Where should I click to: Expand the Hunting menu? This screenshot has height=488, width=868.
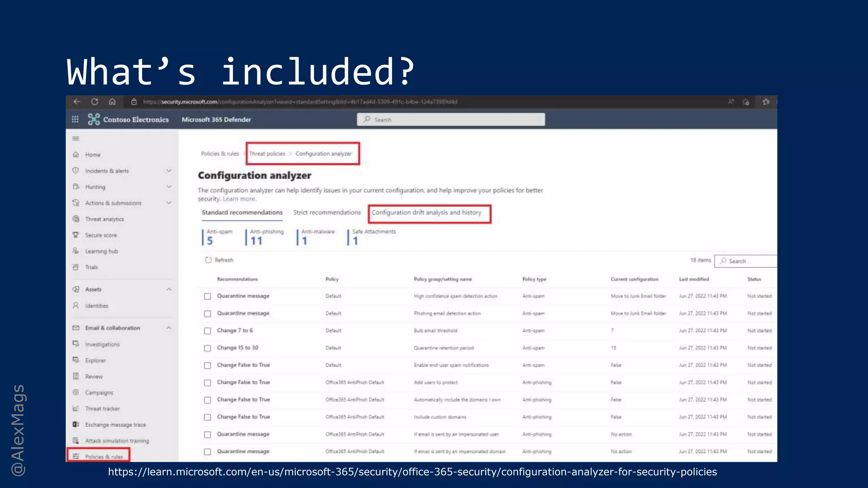click(169, 187)
